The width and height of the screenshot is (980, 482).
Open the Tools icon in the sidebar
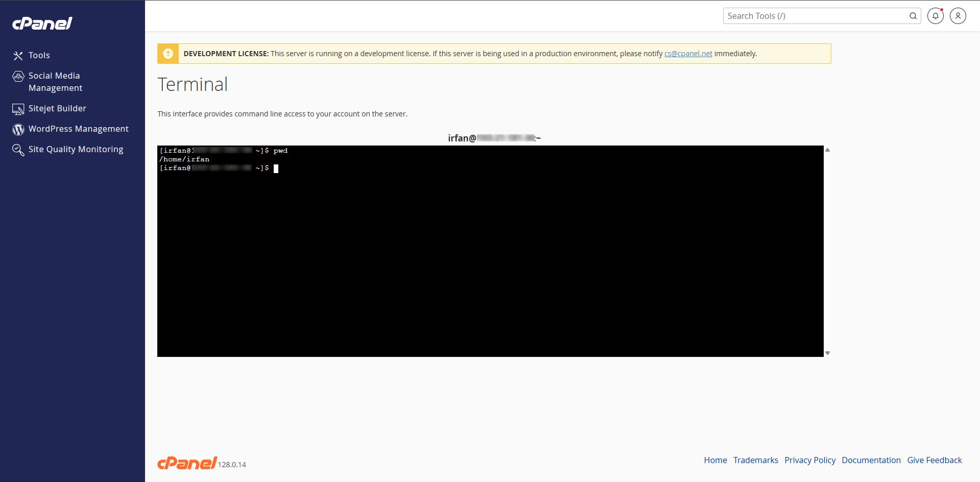point(18,56)
